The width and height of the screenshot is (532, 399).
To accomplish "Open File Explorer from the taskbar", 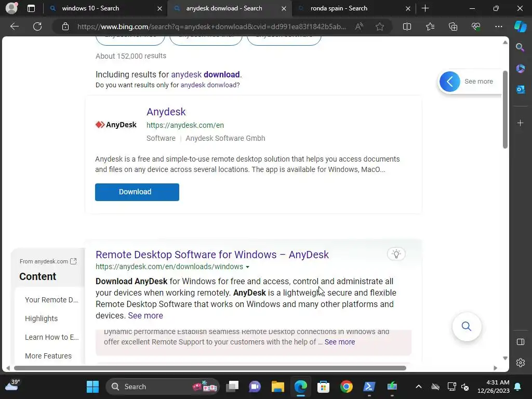I will pyautogui.click(x=277, y=387).
